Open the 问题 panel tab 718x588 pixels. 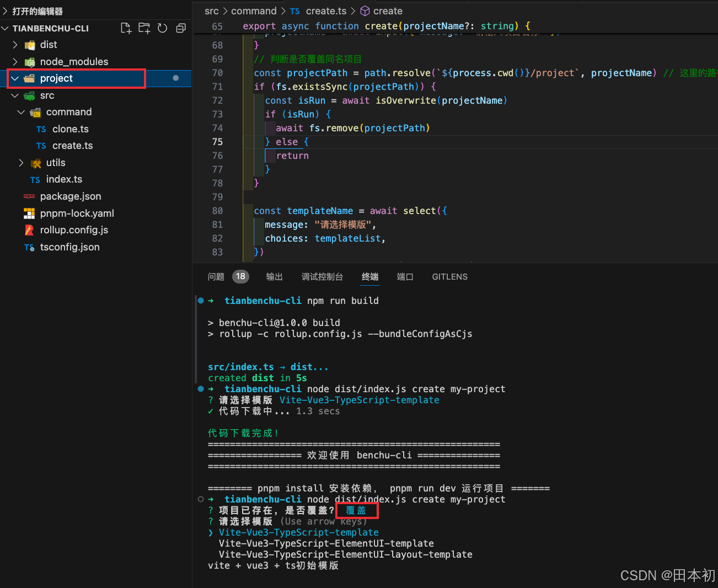(x=216, y=277)
